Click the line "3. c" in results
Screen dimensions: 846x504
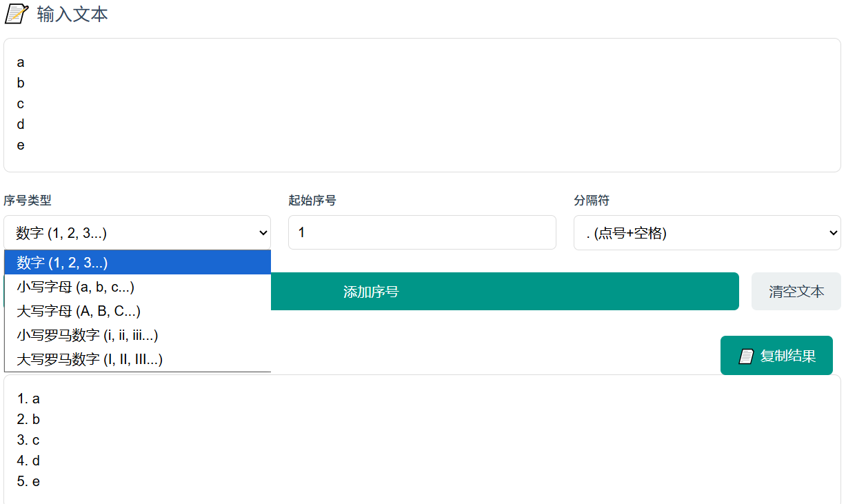(28, 440)
